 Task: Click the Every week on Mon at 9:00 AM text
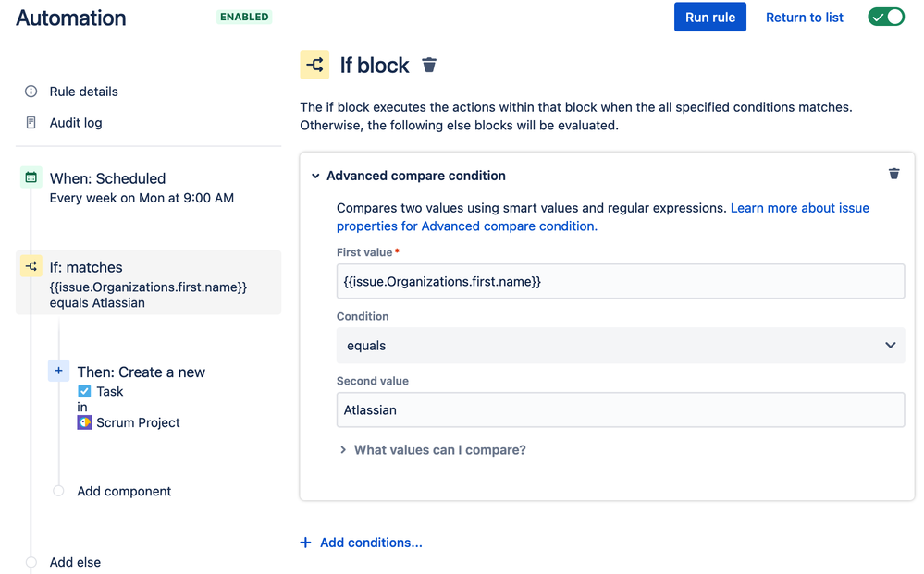pos(142,198)
